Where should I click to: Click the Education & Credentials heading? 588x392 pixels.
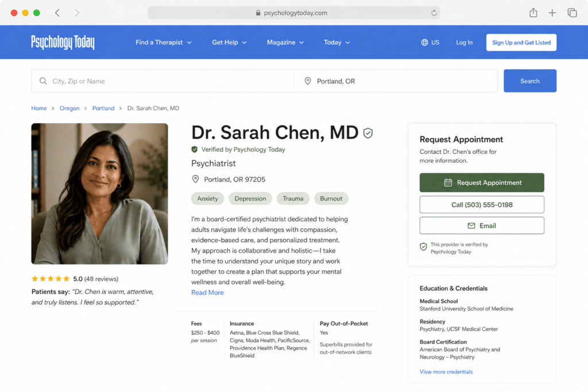coord(454,288)
